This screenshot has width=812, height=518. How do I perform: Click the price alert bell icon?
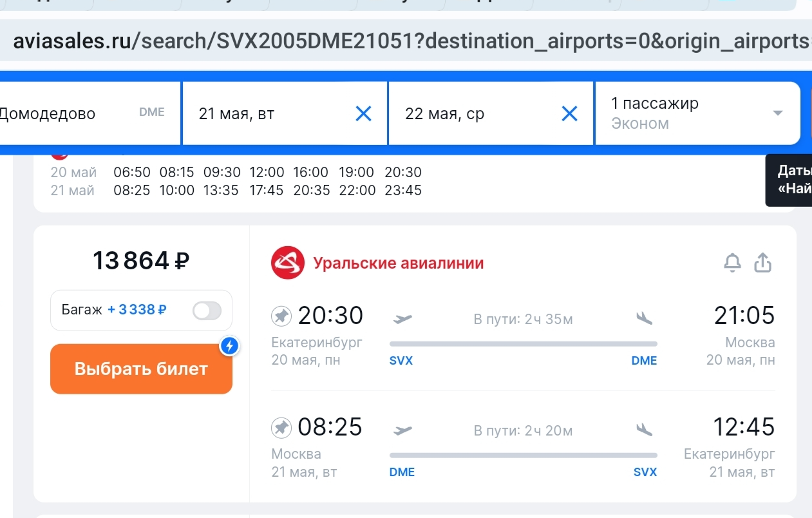pyautogui.click(x=732, y=263)
